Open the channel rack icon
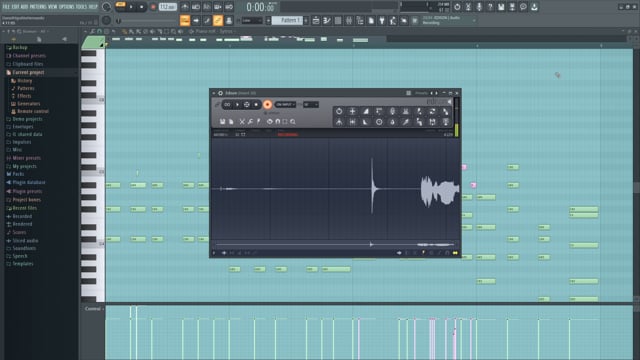640x360 pixels. pyautogui.click(x=338, y=20)
